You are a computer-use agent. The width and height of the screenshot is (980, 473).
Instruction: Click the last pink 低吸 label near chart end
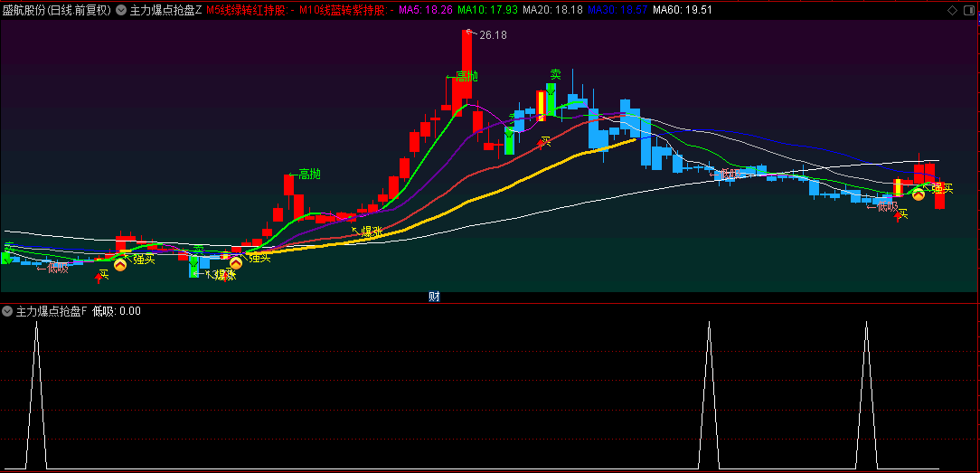click(887, 206)
